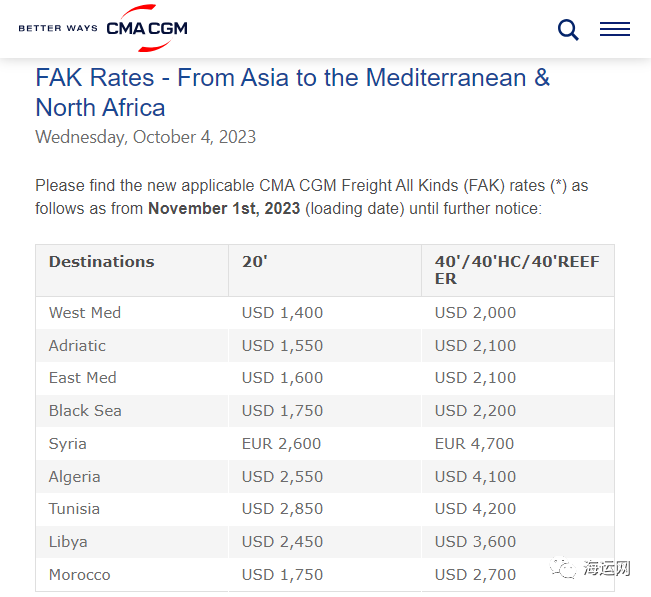Select the FAK Rates page title
The height and width of the screenshot is (597, 651).
point(293,92)
